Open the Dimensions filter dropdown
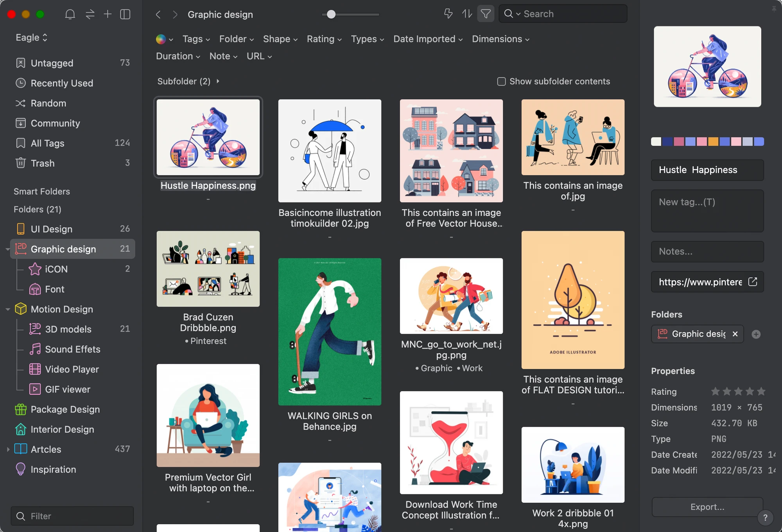Image resolution: width=782 pixels, height=532 pixels. [501, 39]
